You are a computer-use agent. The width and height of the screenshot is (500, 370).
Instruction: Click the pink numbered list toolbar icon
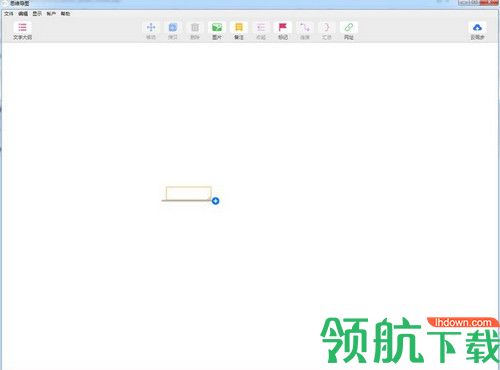(261, 27)
